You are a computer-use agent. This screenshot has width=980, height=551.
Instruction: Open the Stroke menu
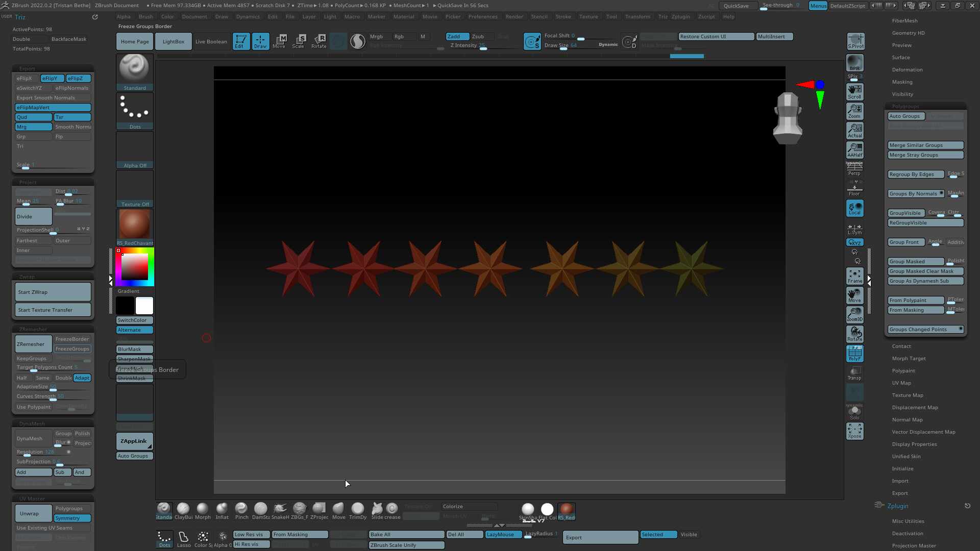[x=563, y=17]
